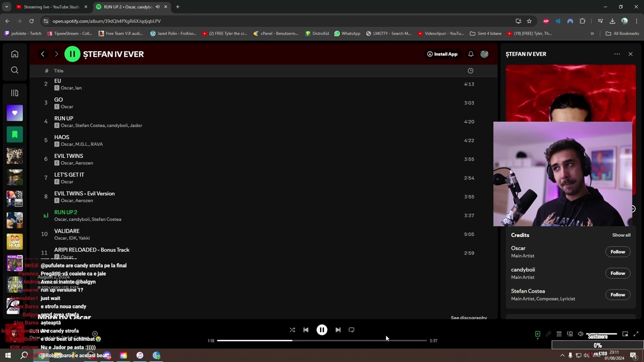Follow the artist Stefan Costea
Viewport: 644px width, 362px height.
coord(618,295)
